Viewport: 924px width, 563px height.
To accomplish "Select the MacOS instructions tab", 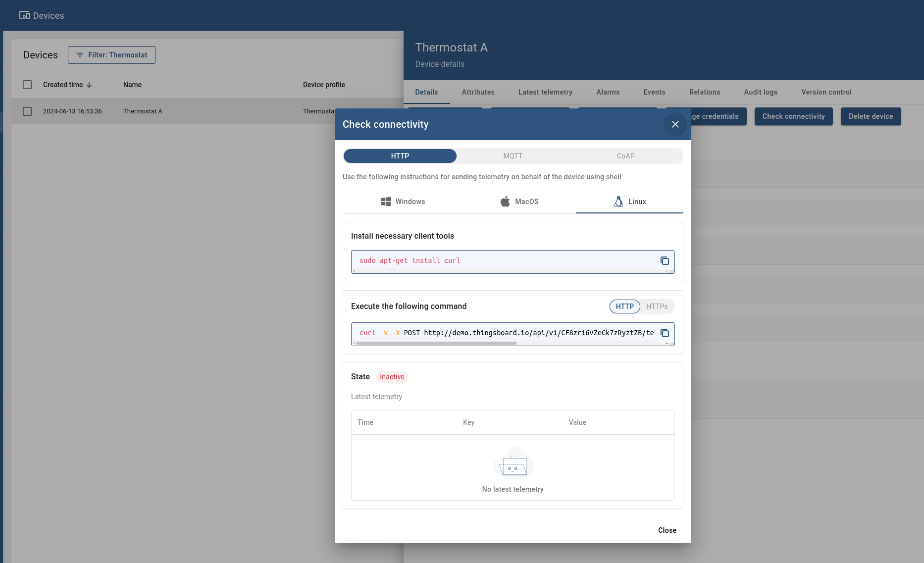I will (x=519, y=202).
